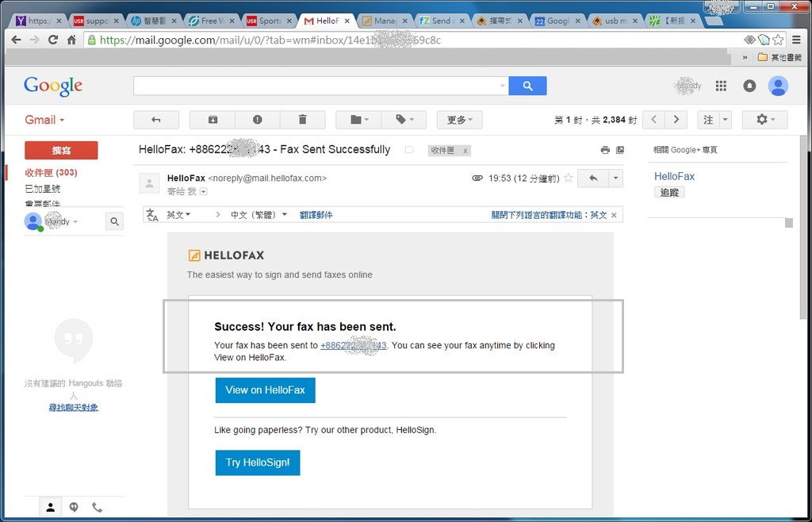Go back using the browser back arrow
812x522 pixels.
point(16,40)
